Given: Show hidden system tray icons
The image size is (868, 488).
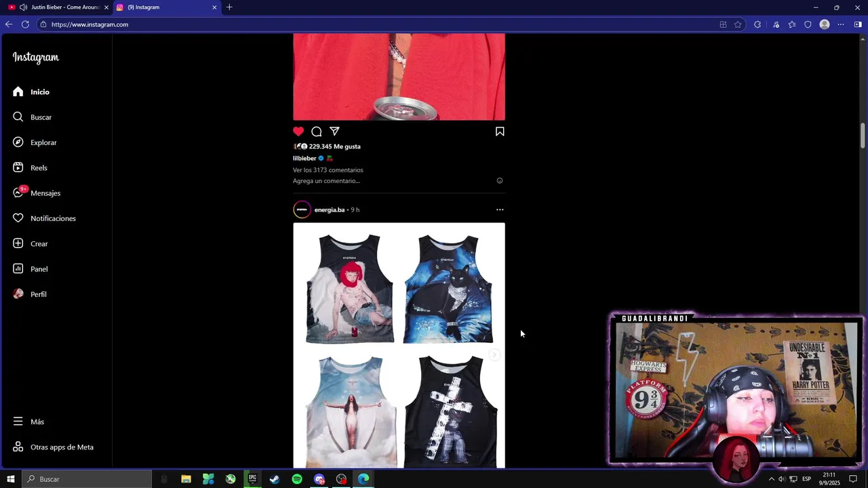Looking at the screenshot, I should pyautogui.click(x=771, y=479).
